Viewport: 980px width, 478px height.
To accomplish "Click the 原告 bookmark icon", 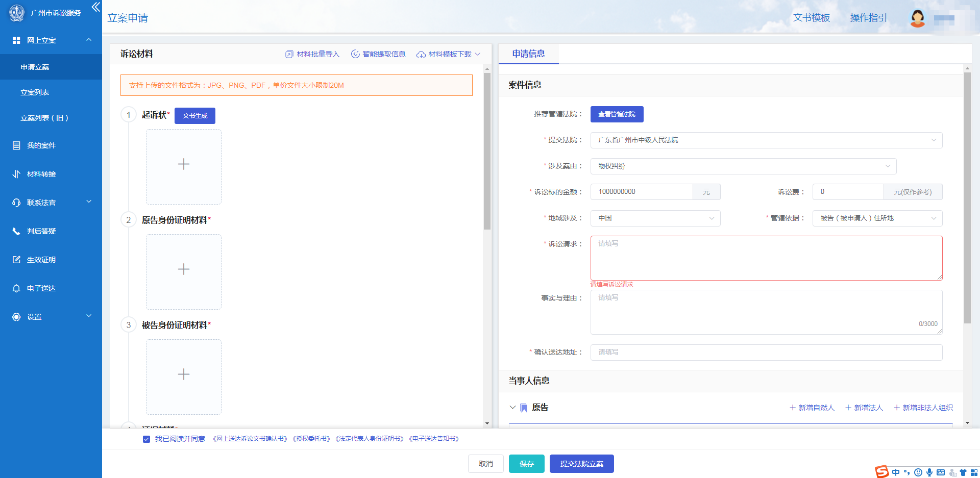I will tap(524, 408).
